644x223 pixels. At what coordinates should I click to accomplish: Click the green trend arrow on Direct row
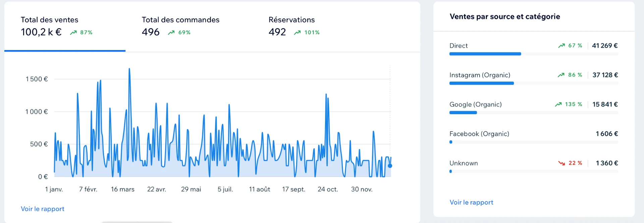[561, 46]
